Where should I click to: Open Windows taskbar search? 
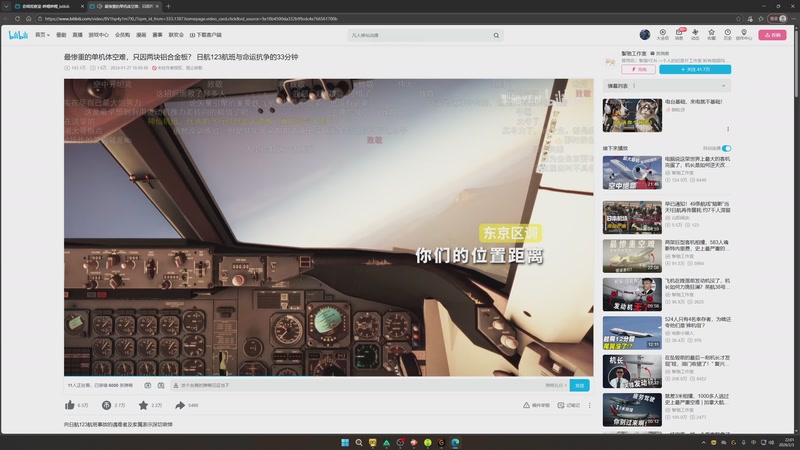click(x=359, y=442)
